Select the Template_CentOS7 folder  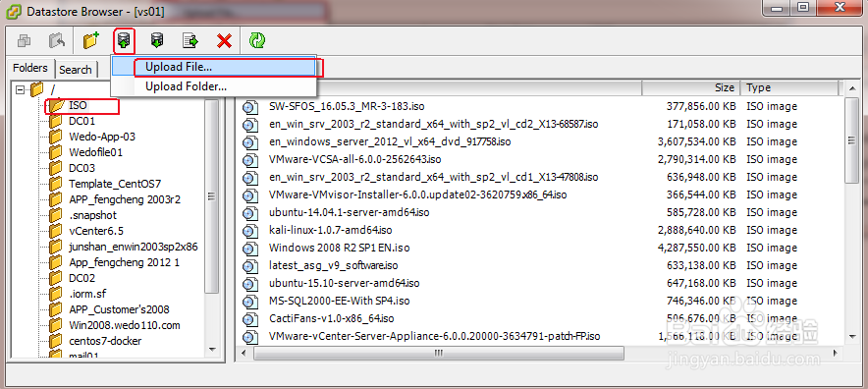point(115,184)
